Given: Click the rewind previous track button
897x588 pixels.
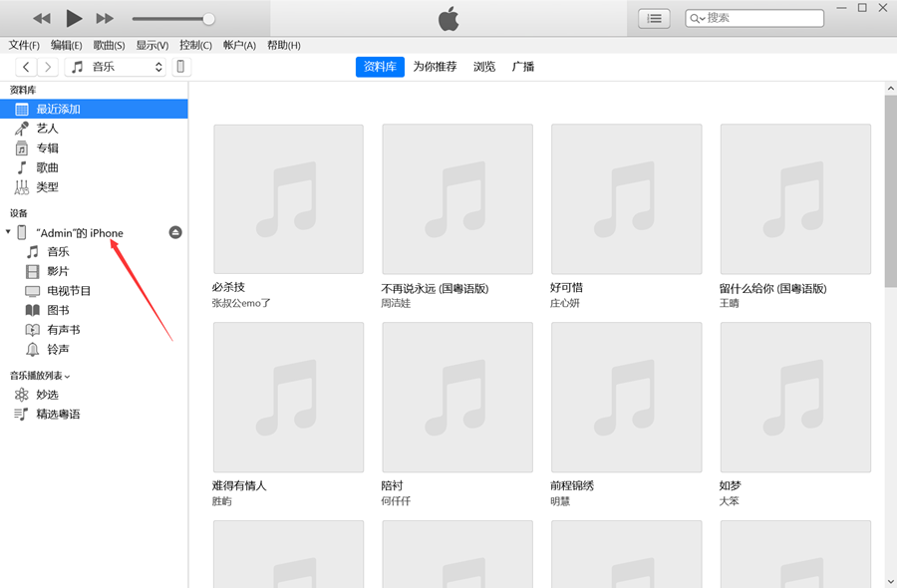Looking at the screenshot, I should [x=42, y=19].
